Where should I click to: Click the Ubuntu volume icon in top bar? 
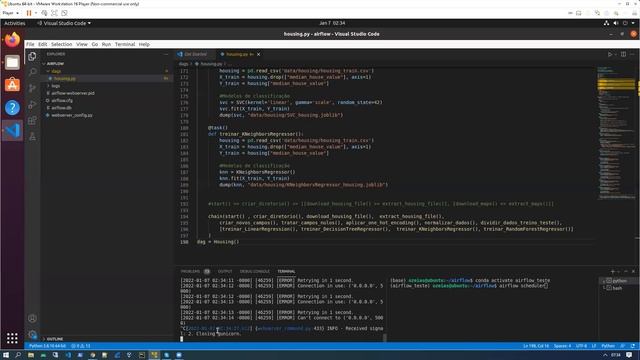[616, 23]
